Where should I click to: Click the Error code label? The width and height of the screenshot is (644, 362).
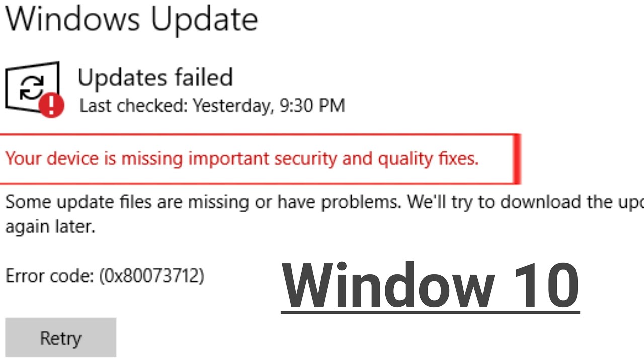(x=50, y=276)
